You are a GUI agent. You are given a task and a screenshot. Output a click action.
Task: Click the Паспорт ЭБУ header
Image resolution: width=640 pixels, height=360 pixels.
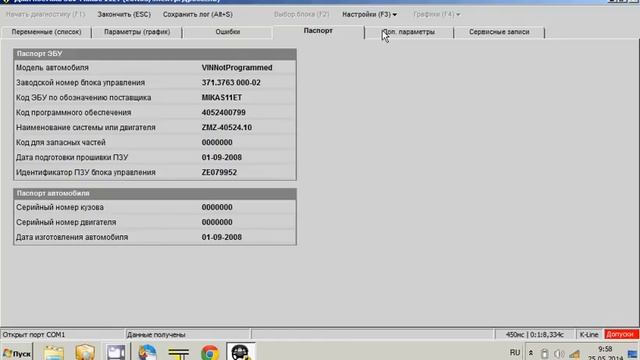pos(155,54)
